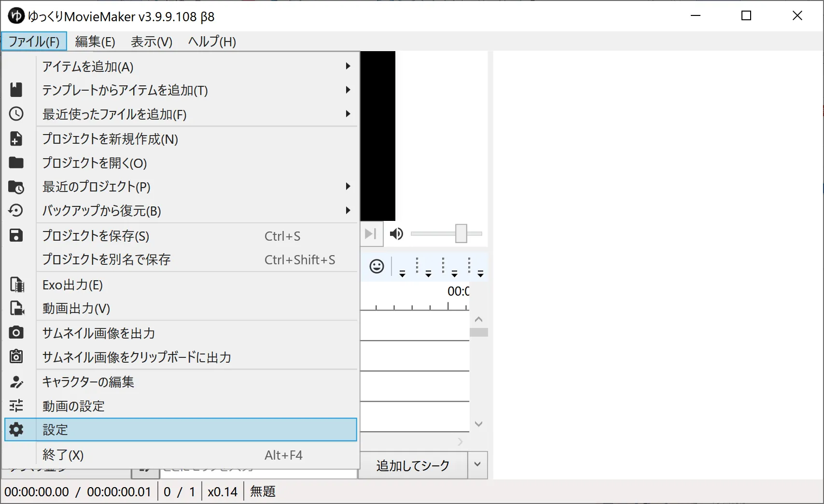
Task: Click the clock icon for recent files
Action: point(16,114)
